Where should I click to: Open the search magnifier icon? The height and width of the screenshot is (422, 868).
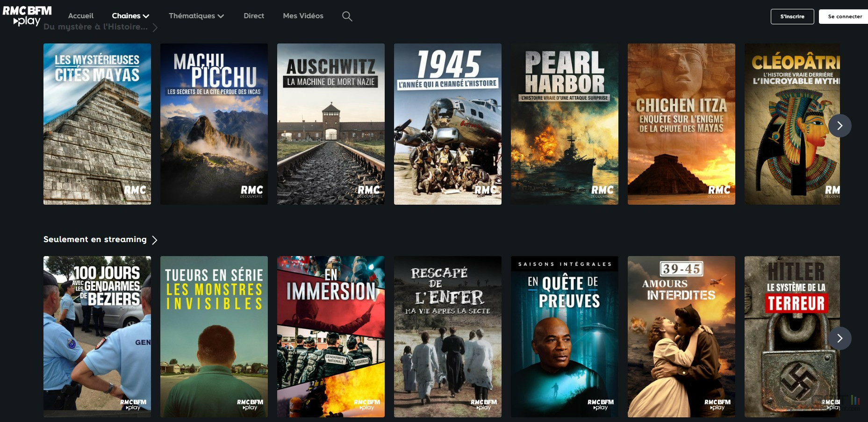click(x=347, y=16)
